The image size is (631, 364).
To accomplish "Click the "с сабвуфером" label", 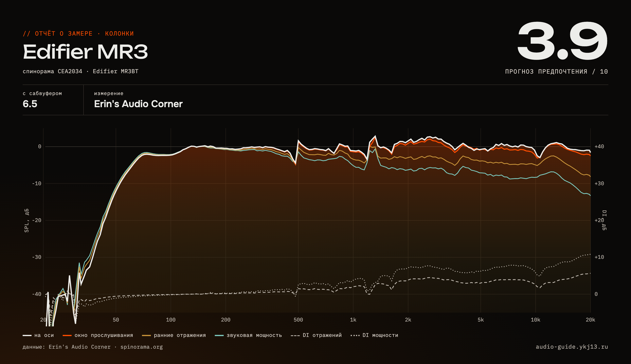I will point(42,93).
